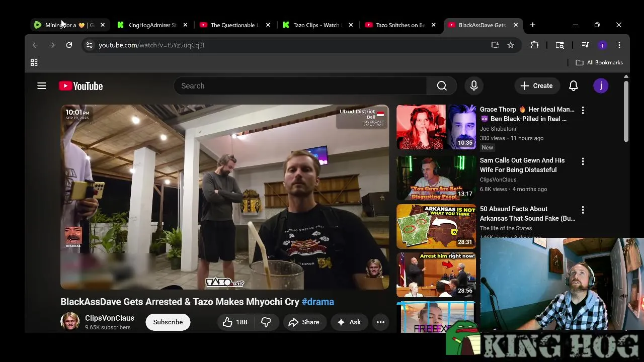Close the KingHogAdmirer tab

[185, 25]
